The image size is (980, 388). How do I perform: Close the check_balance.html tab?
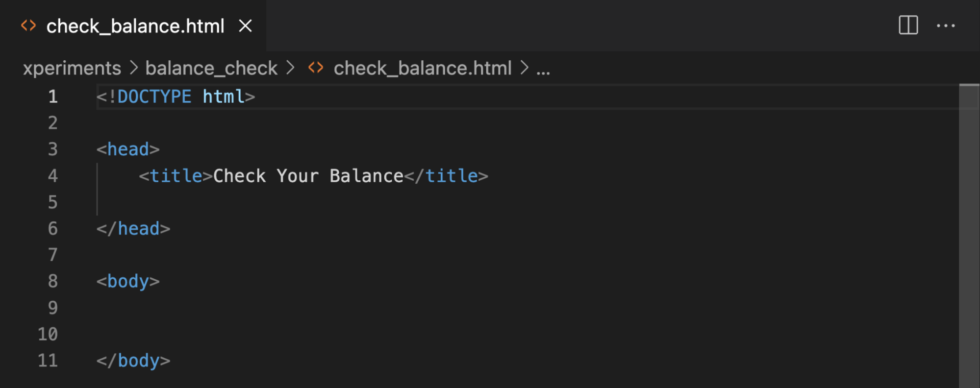coord(245,25)
